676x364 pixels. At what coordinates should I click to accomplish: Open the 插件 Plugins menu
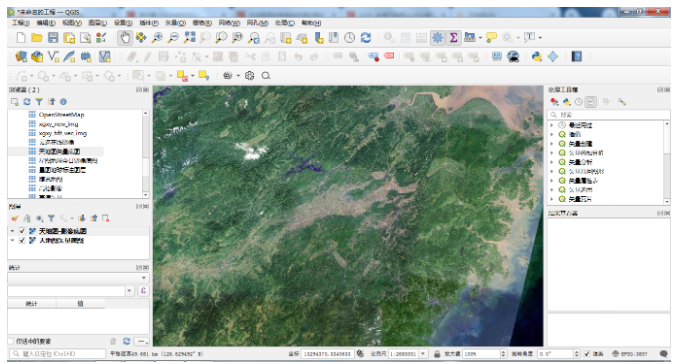[x=149, y=23]
